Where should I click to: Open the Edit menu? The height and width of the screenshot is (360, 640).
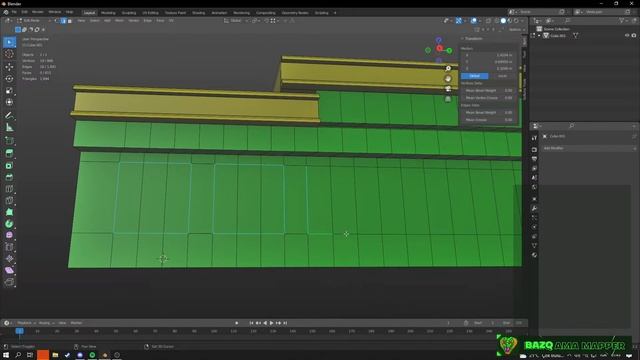(x=24, y=12)
